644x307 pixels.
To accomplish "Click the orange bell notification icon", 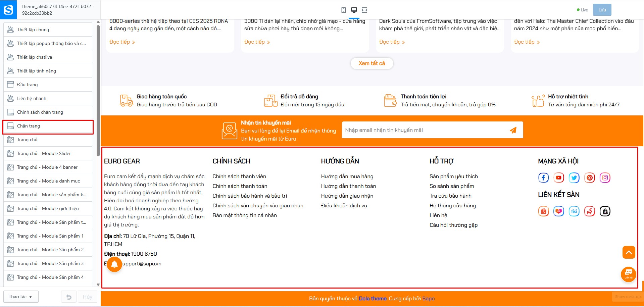I will pos(114,264).
